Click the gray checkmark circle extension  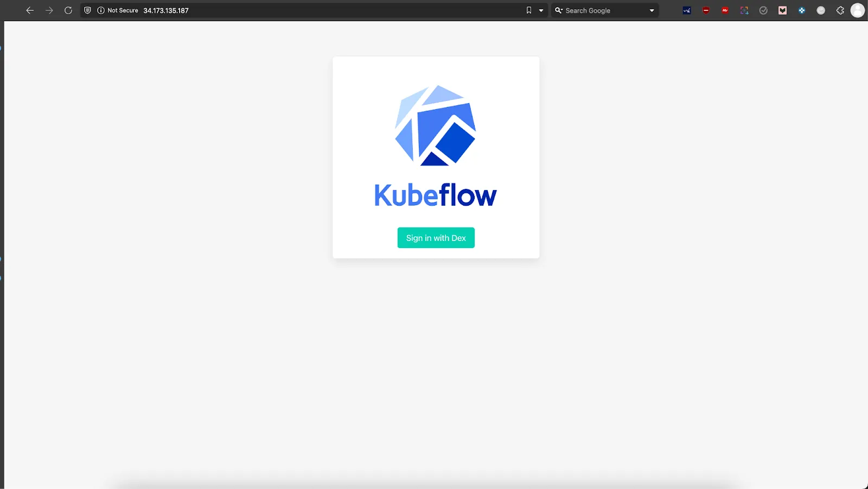[763, 10]
